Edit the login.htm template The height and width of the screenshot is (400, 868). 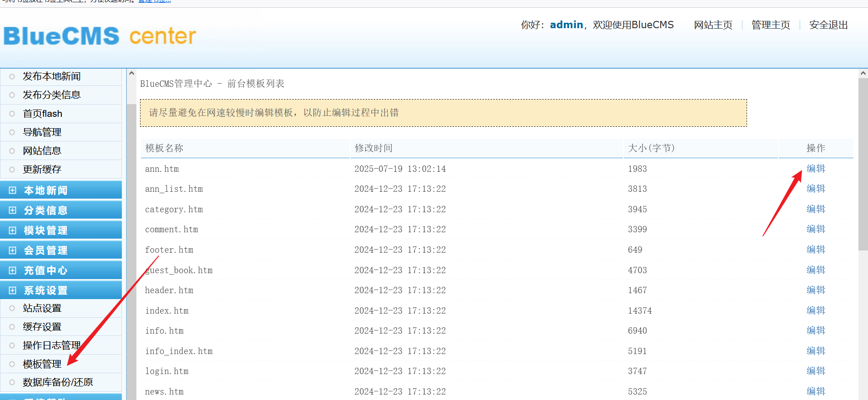[816, 371]
